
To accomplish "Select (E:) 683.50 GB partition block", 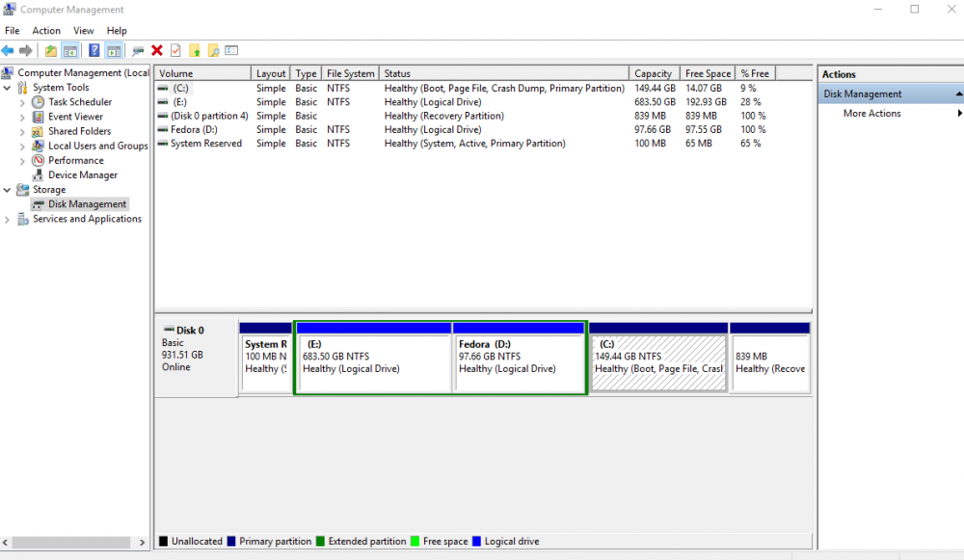I will click(x=374, y=358).
